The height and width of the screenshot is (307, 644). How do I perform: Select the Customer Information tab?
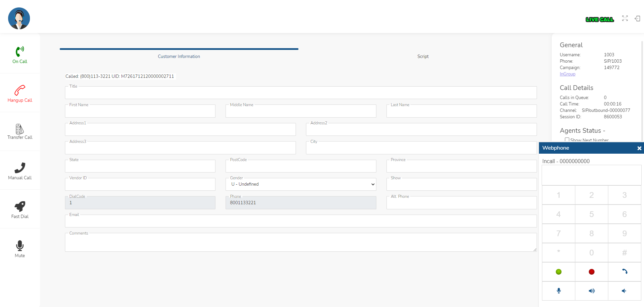(179, 56)
